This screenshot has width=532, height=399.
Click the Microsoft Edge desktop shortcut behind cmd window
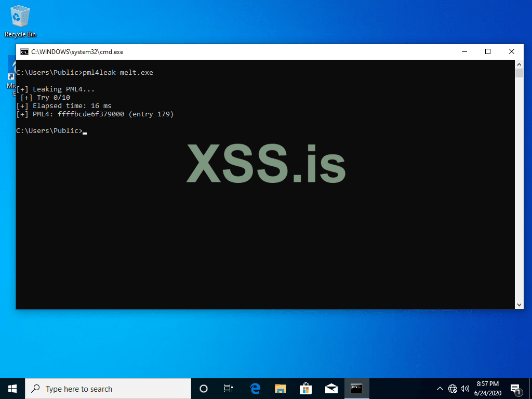11,76
